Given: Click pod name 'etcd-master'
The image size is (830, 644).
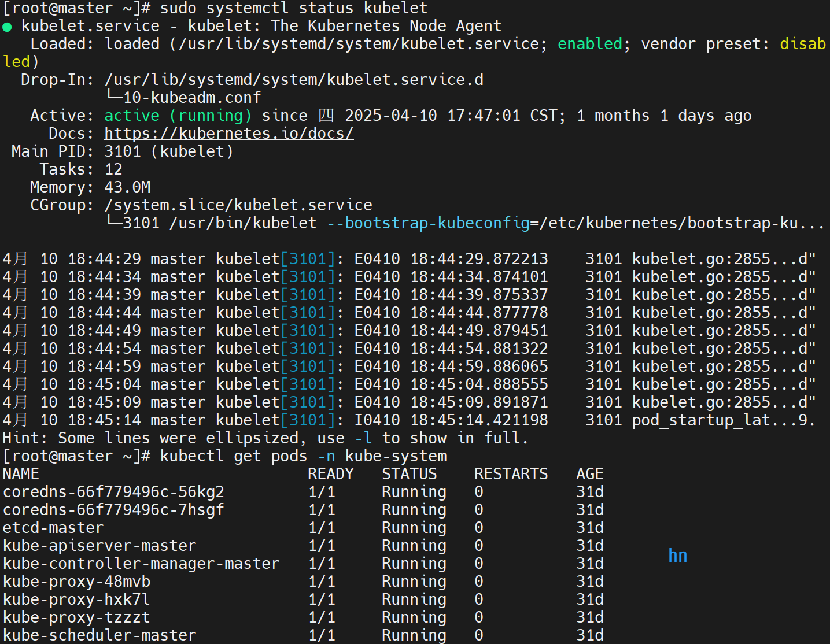Looking at the screenshot, I should click(53, 527).
